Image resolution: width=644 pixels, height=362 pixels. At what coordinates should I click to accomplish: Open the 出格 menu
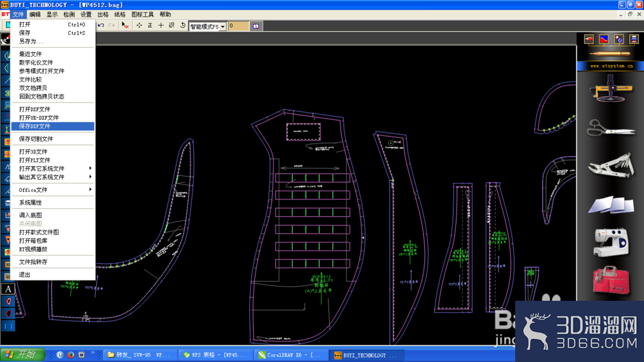click(102, 14)
